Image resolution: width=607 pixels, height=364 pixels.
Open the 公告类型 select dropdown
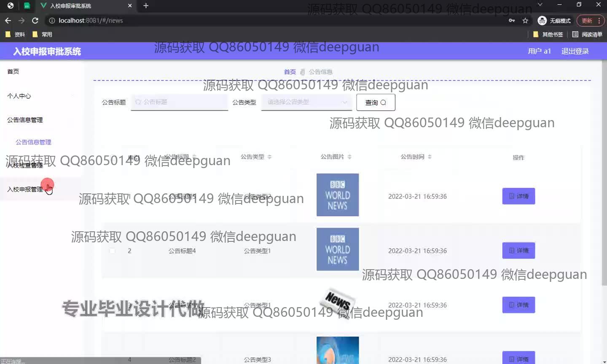point(306,102)
